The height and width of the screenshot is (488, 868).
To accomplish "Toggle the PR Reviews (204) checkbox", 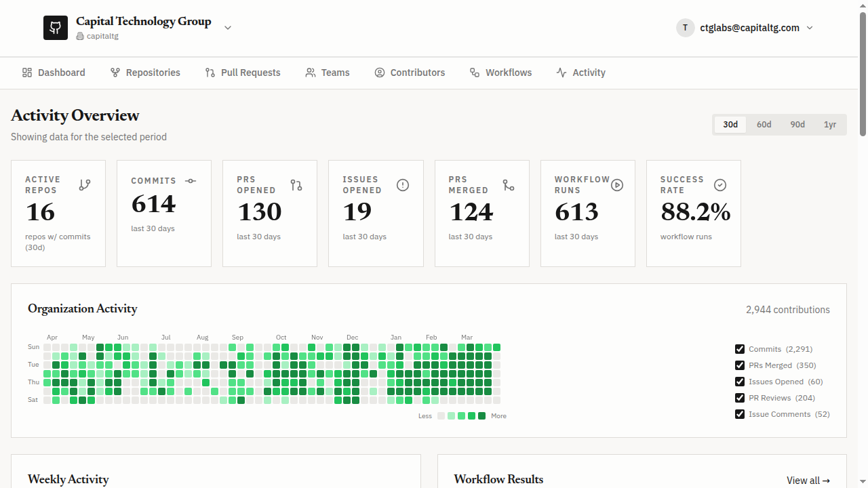I will pos(740,398).
